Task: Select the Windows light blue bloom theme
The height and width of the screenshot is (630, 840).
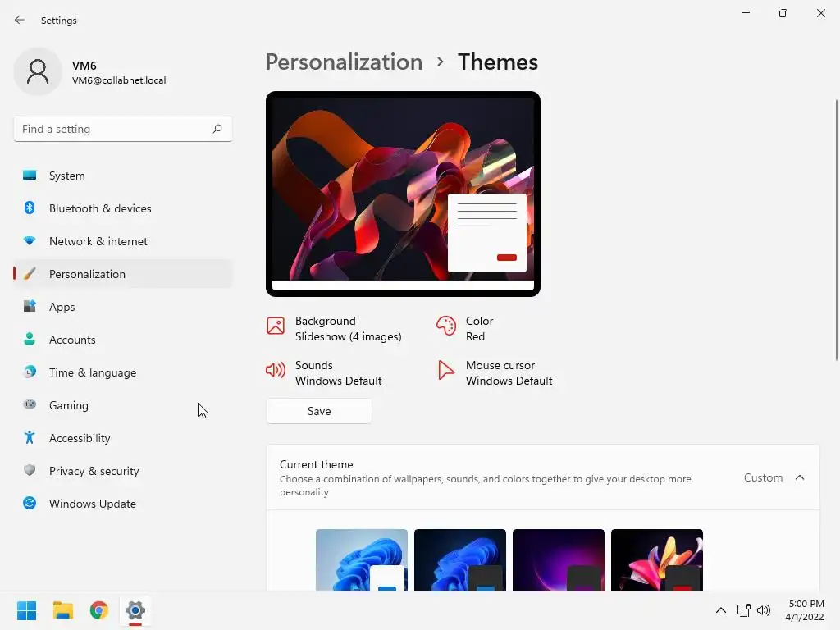Action: [x=362, y=559]
